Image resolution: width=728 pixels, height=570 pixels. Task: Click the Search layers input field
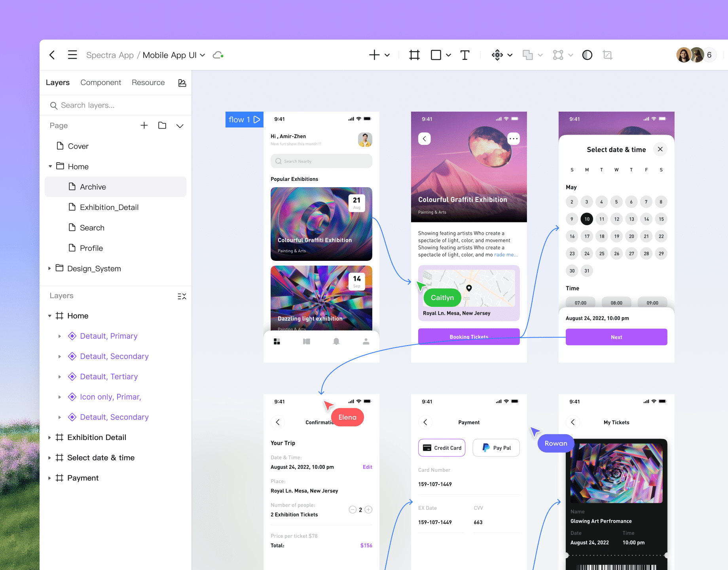pos(116,105)
